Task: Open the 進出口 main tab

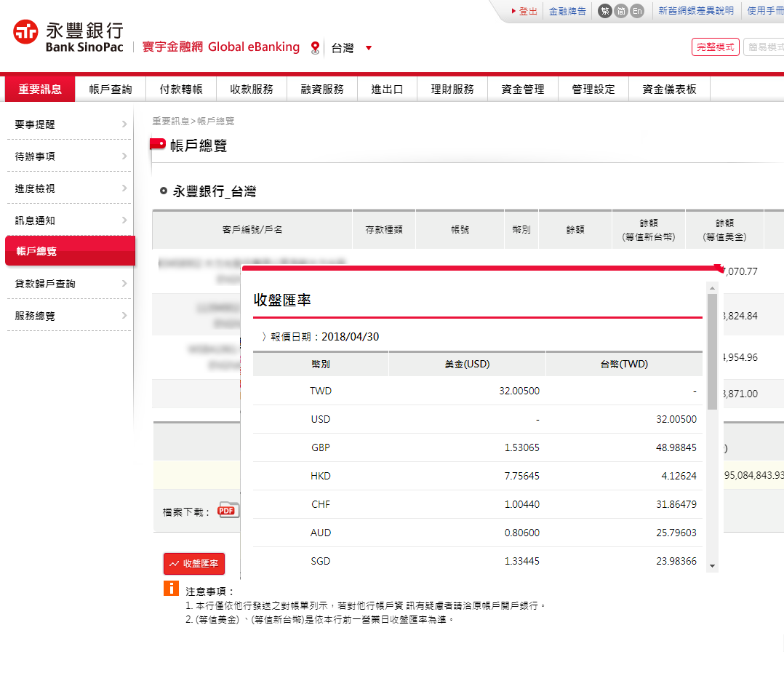Action: (x=387, y=89)
